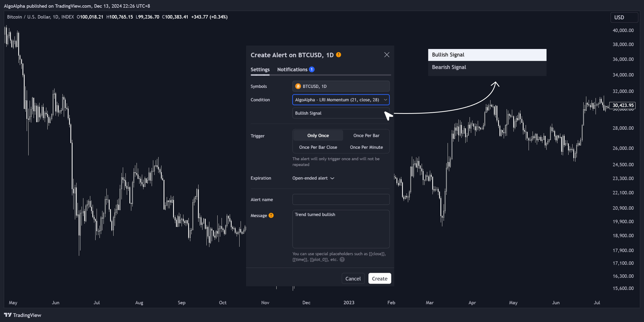Click the TradingView logo at bottom left
This screenshot has width=644, height=322.
[x=22, y=315]
